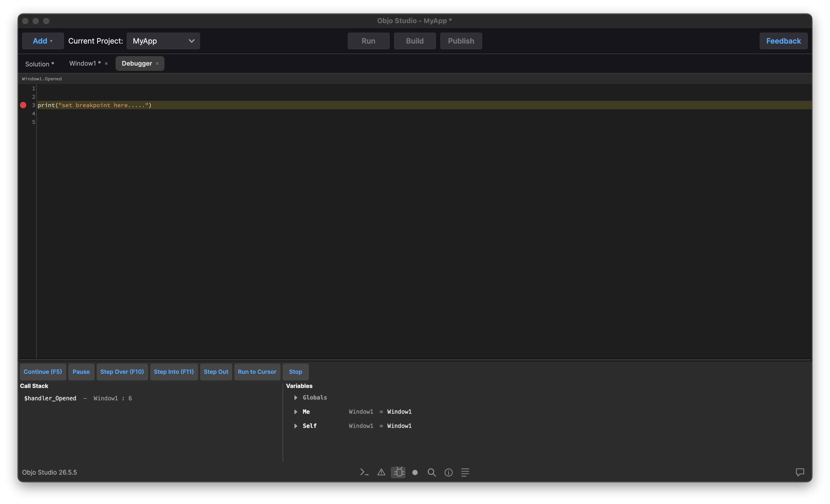Open the info circle icon
This screenshot has height=504, width=830.
(x=448, y=472)
